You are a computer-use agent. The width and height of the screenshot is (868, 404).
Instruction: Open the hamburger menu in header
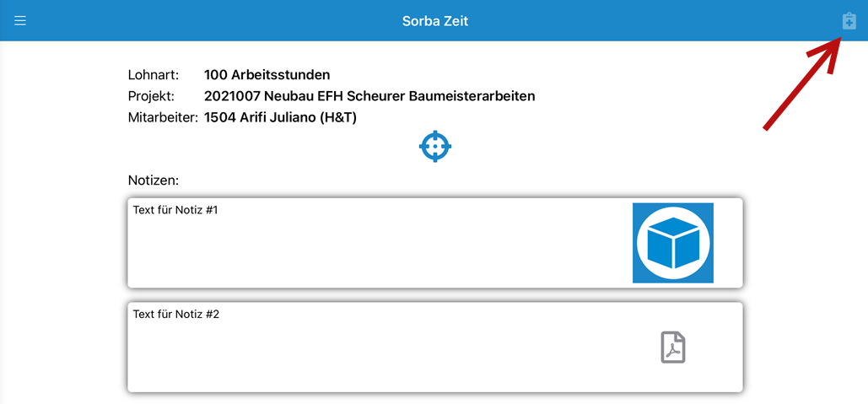[x=20, y=21]
